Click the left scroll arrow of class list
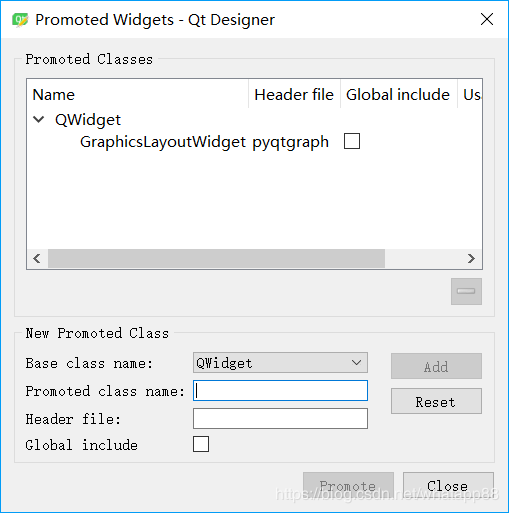509x513 pixels. point(37,258)
